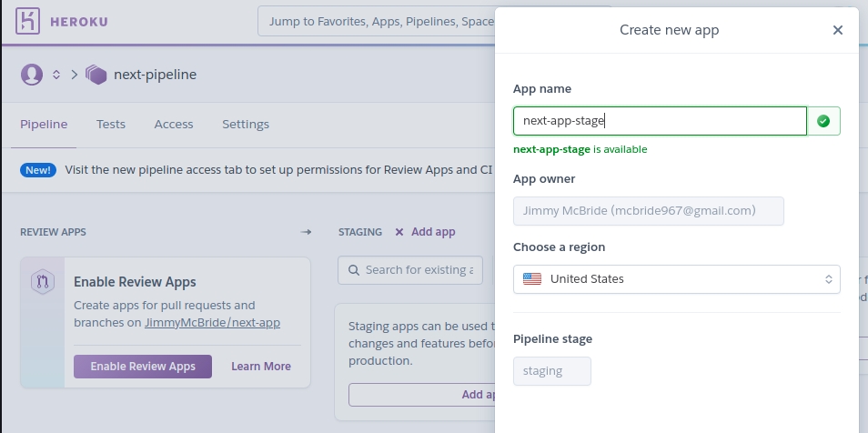Open the Access tab

(174, 125)
